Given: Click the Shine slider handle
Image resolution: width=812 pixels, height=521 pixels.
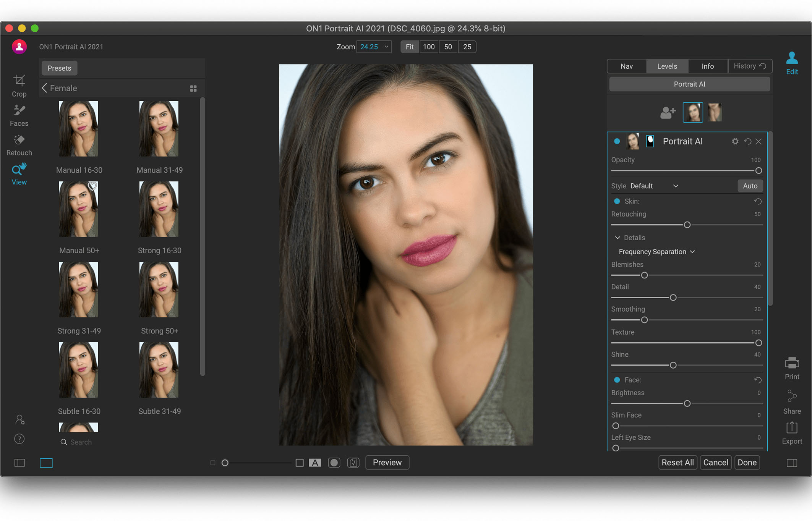Looking at the screenshot, I should click(x=673, y=366).
